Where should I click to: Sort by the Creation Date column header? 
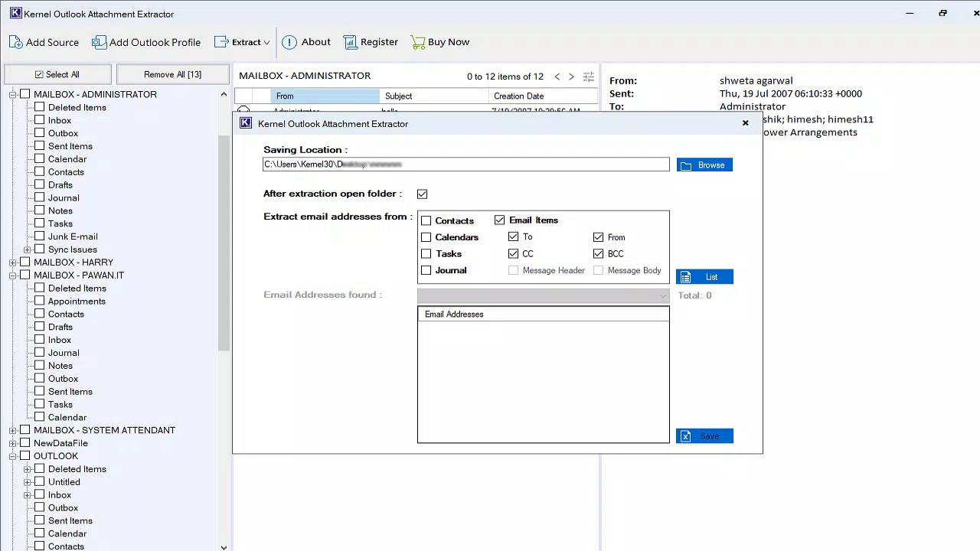(x=543, y=96)
